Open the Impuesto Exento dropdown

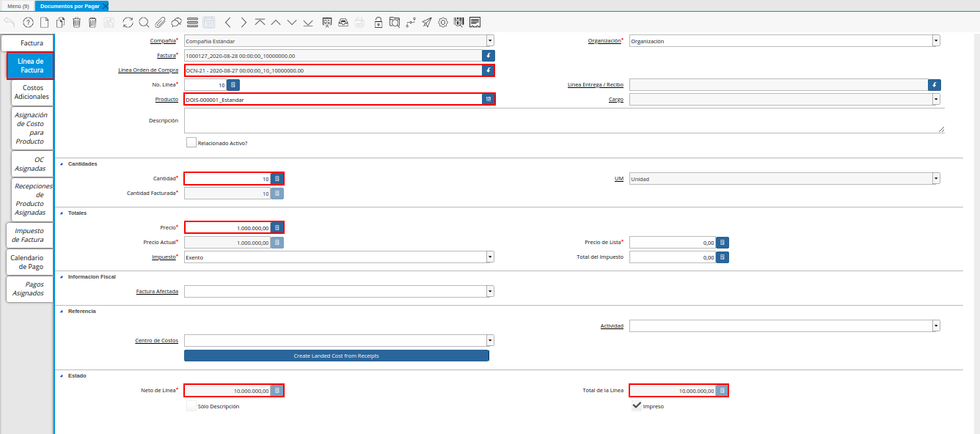490,257
